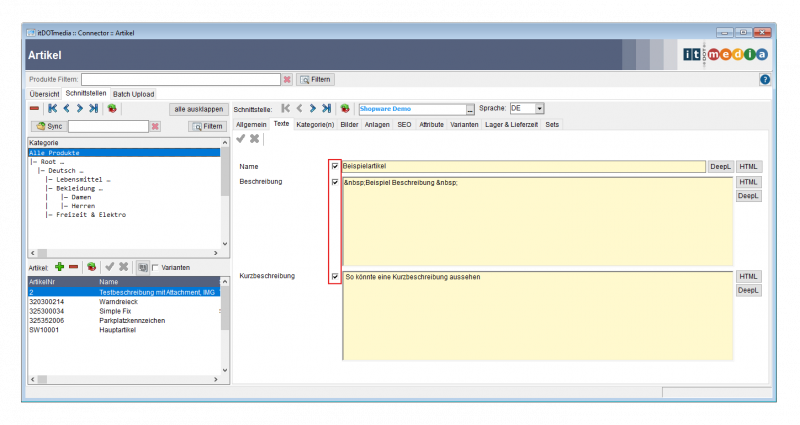Enable the Varianten checkbox
The image size is (800, 425).
point(155,268)
